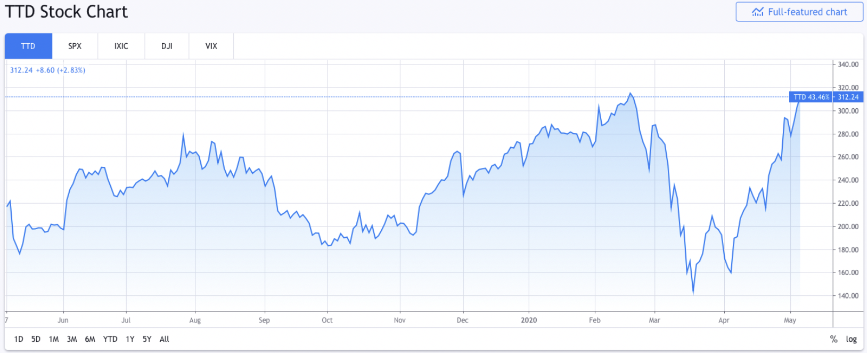The width and height of the screenshot is (868, 354).
Task: Click the 240.00 price axis label
Action: point(848,180)
